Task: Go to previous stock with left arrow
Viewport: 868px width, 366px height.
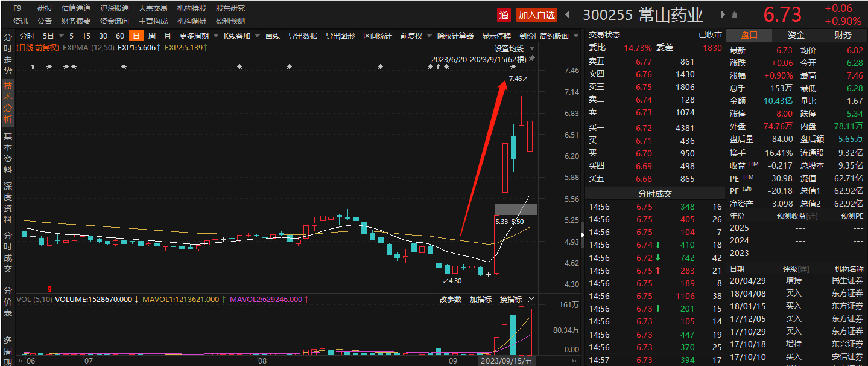Action: coord(568,14)
